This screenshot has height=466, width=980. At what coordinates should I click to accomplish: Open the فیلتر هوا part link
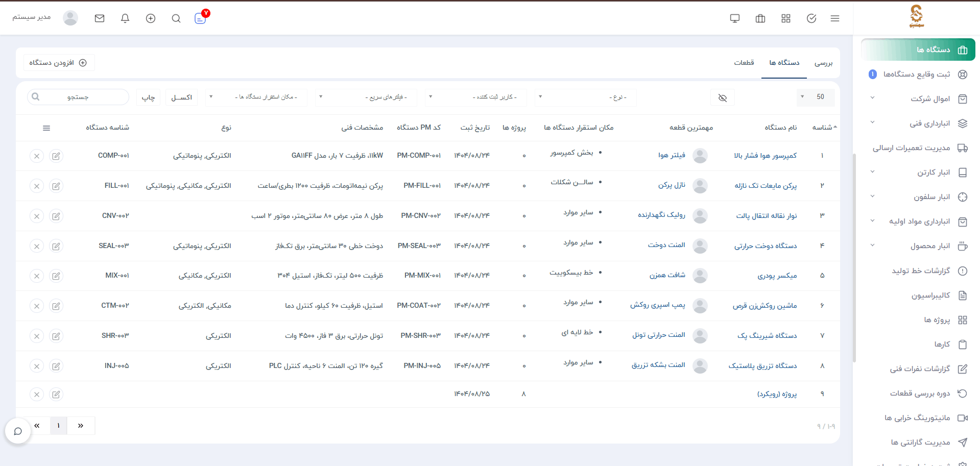pyautogui.click(x=672, y=155)
